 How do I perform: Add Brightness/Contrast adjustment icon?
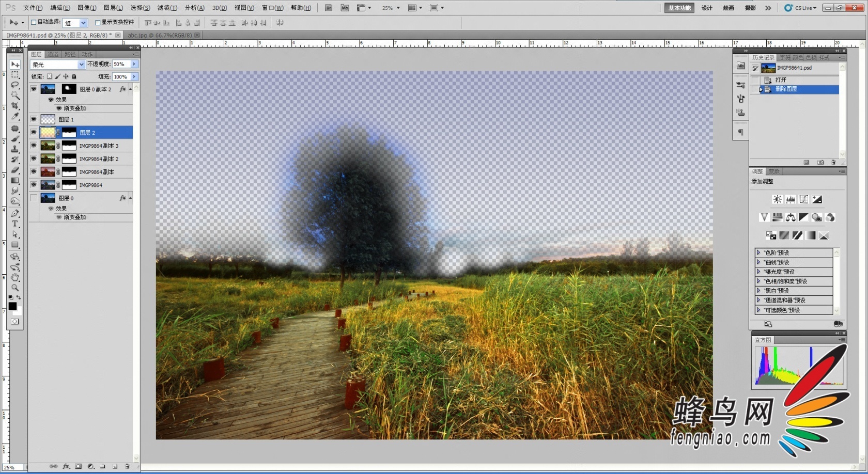pos(777,199)
